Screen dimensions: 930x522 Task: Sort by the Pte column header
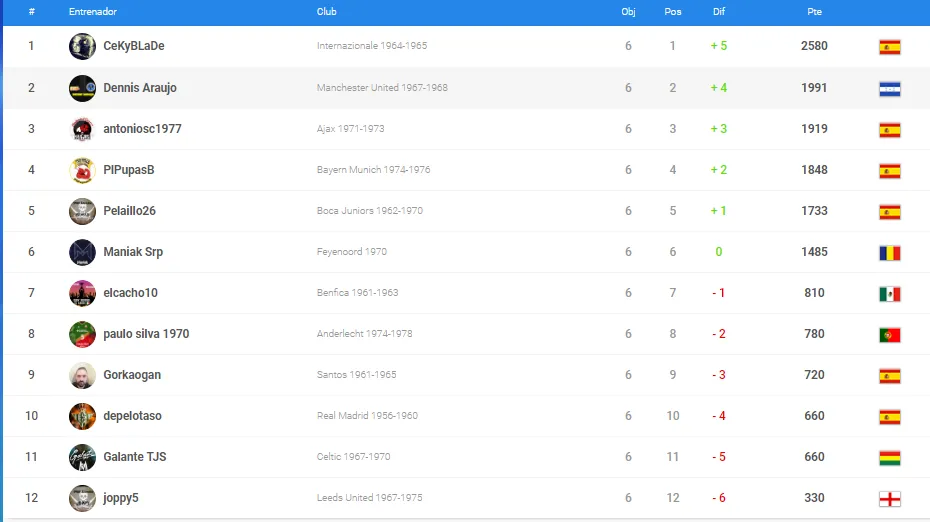pyautogui.click(x=814, y=11)
